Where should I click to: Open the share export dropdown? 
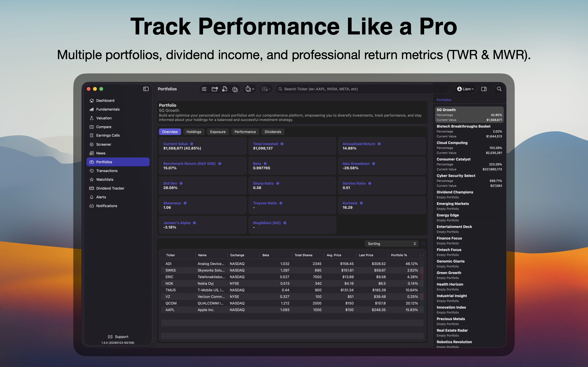click(x=250, y=89)
